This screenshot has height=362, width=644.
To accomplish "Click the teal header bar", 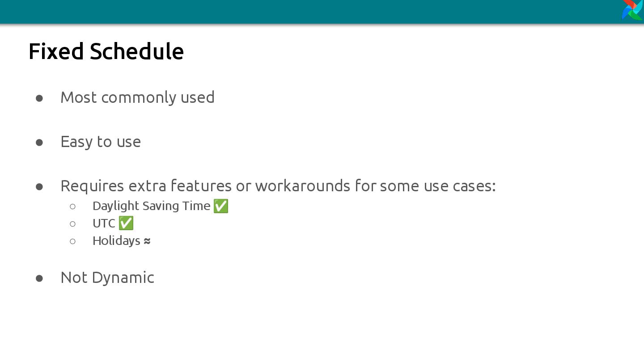I will point(322,12).
